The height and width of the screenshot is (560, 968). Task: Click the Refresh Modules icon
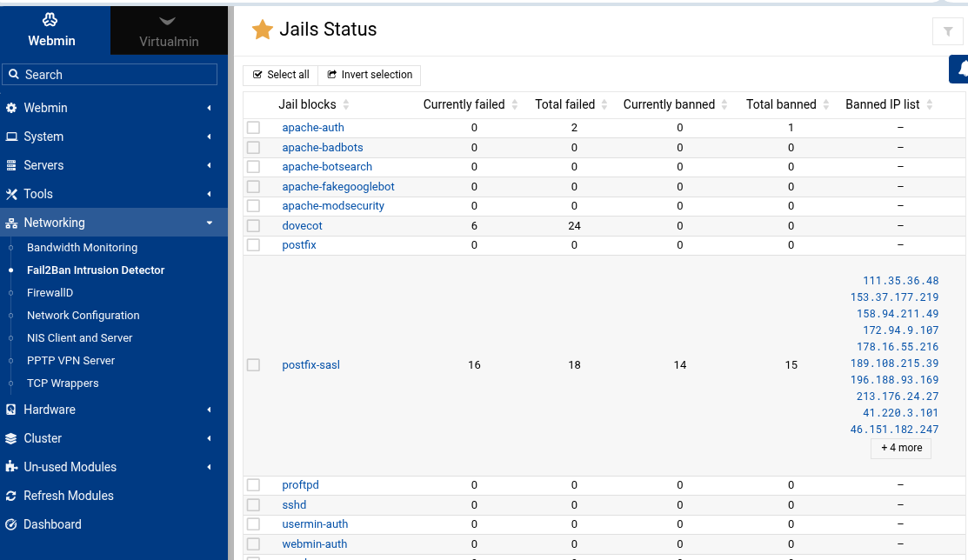[11, 496]
